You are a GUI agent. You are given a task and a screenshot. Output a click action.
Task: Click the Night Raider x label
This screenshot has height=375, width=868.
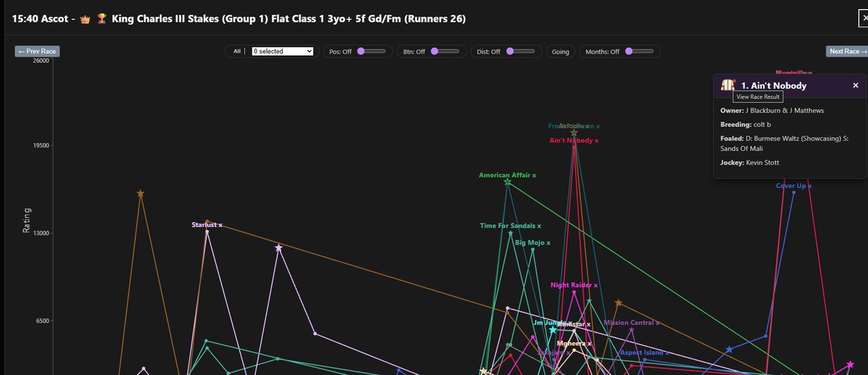coord(574,285)
